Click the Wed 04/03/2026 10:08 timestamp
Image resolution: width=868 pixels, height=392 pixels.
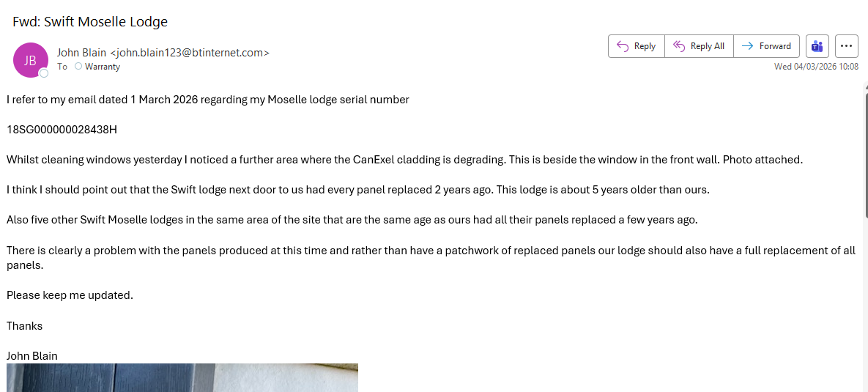[x=816, y=67]
